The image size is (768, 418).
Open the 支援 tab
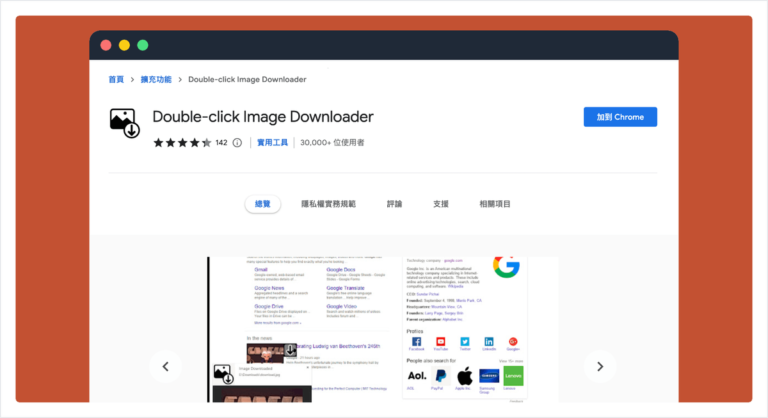(x=441, y=204)
